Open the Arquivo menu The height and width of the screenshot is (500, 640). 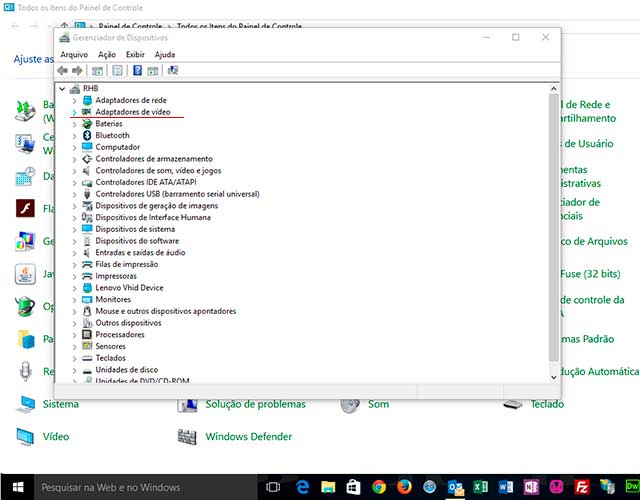pyautogui.click(x=74, y=54)
